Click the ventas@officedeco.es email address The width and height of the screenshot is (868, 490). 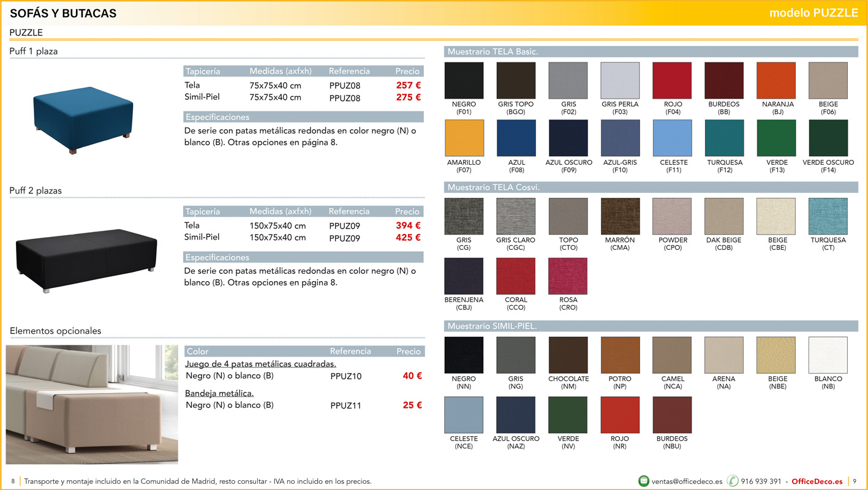point(687,481)
